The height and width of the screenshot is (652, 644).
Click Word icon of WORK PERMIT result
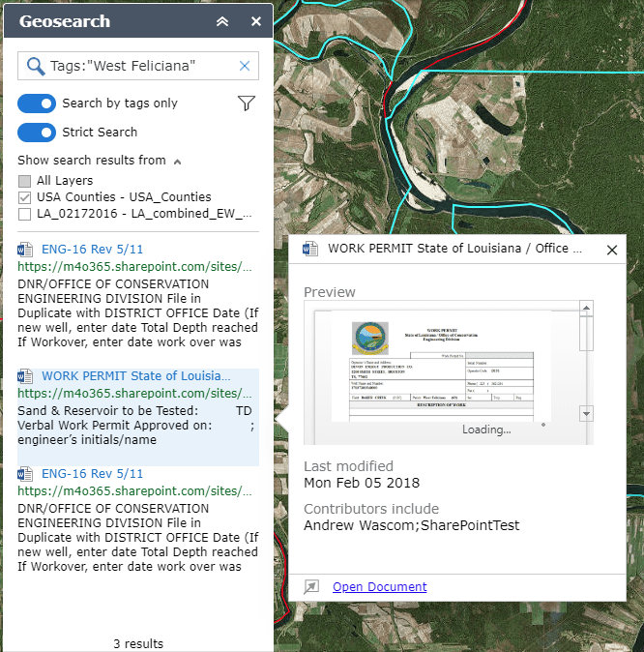click(25, 376)
